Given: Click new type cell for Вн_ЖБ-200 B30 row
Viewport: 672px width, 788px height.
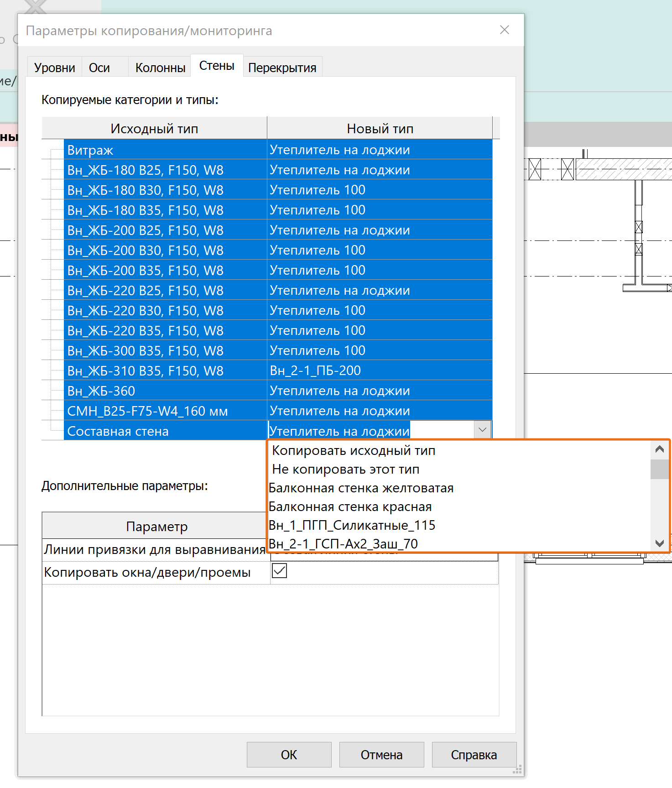Looking at the screenshot, I should [380, 250].
